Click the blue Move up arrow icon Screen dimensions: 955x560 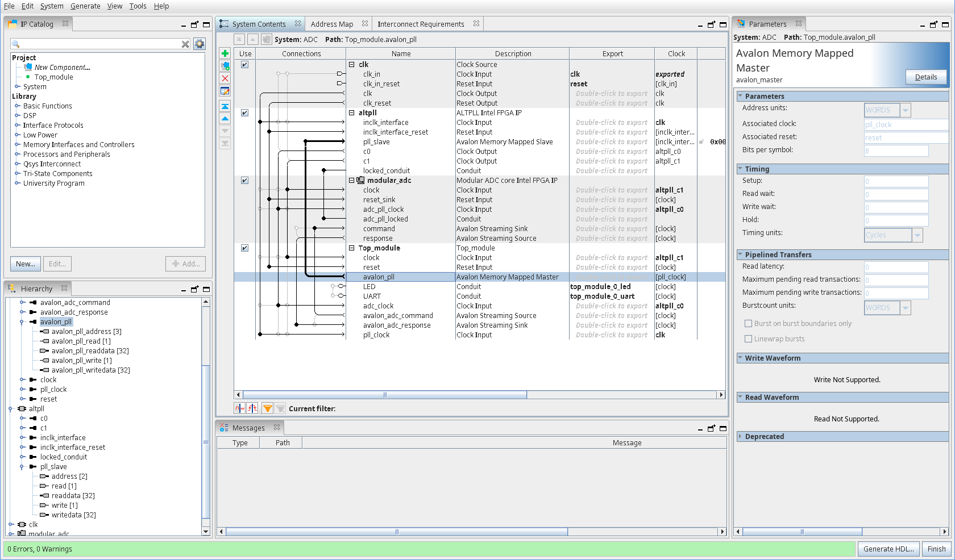(225, 119)
